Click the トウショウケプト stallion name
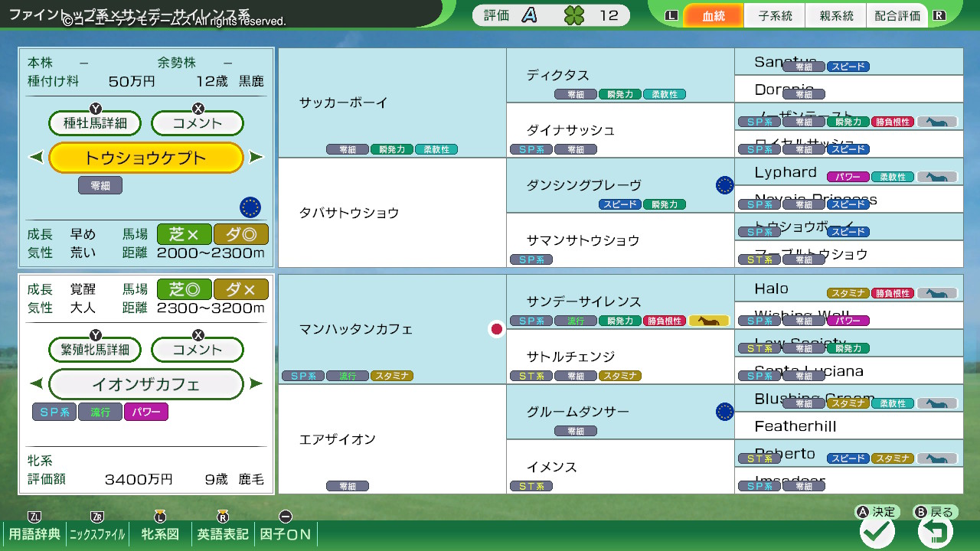Image resolution: width=980 pixels, height=551 pixels. click(146, 158)
